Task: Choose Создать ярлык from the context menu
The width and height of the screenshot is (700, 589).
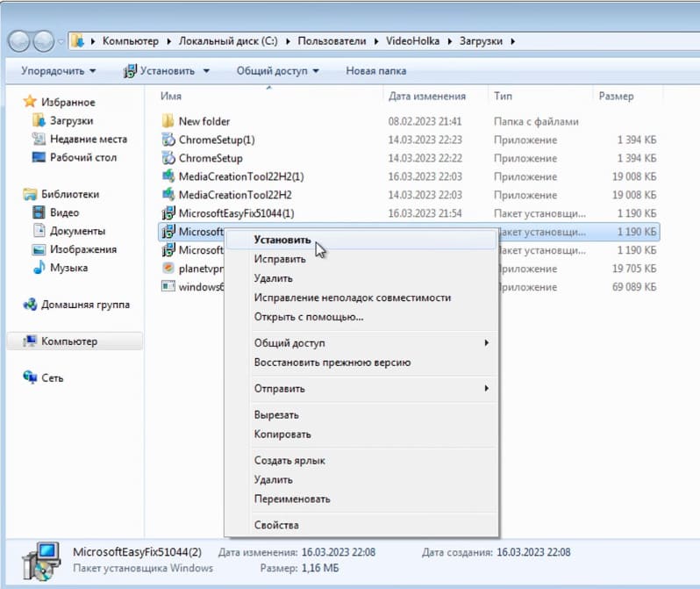Action: 362,460
